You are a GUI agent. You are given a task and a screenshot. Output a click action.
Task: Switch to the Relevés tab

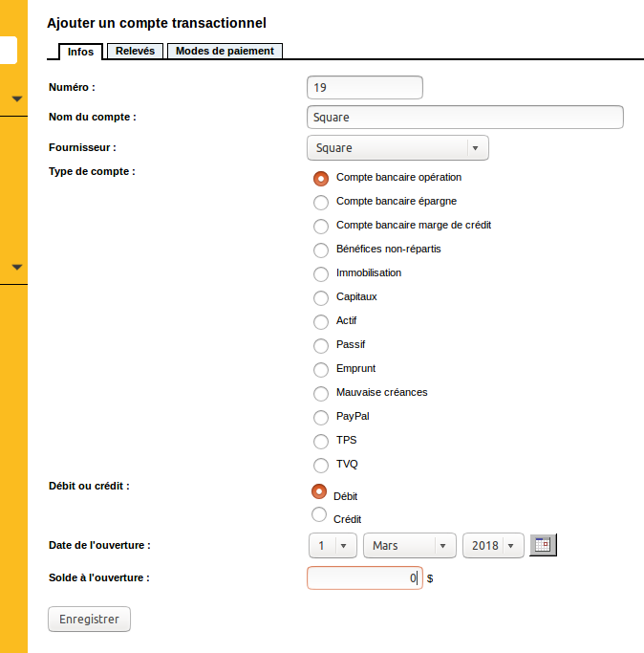135,51
